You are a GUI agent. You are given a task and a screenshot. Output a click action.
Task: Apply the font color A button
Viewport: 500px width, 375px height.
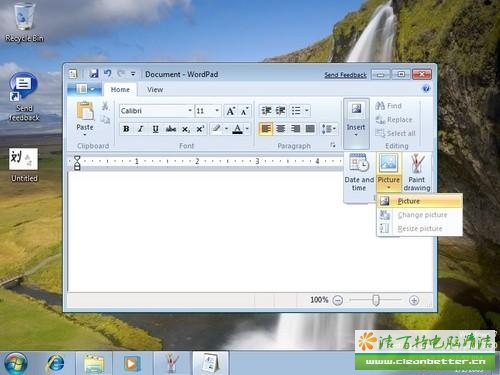[x=237, y=129]
